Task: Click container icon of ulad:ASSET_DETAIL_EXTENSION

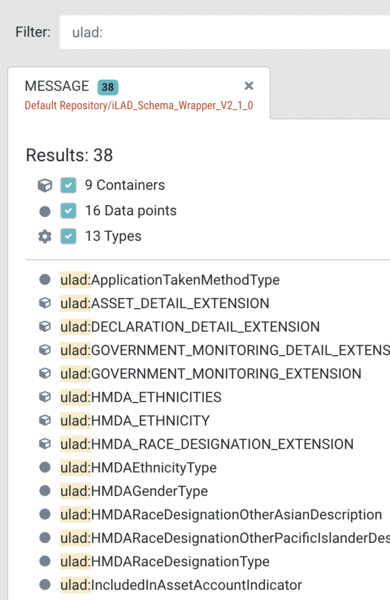Action: (45, 303)
